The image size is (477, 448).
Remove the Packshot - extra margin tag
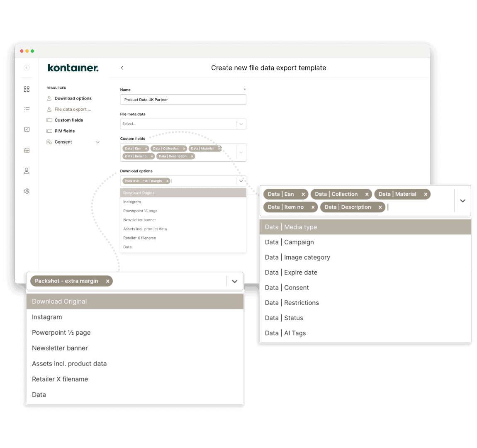click(x=107, y=281)
